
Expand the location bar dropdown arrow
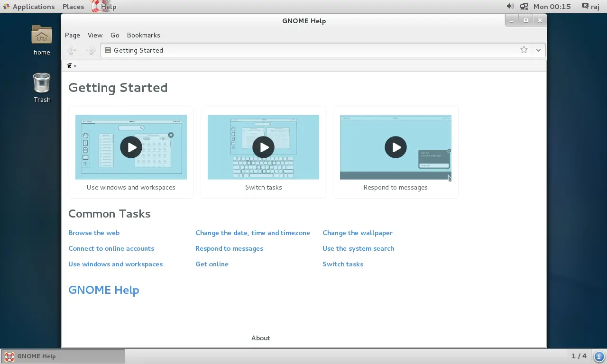click(538, 50)
